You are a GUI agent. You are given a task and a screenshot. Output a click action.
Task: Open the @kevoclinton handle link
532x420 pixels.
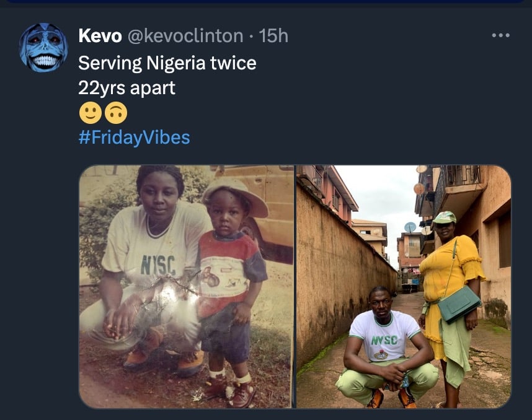point(185,36)
